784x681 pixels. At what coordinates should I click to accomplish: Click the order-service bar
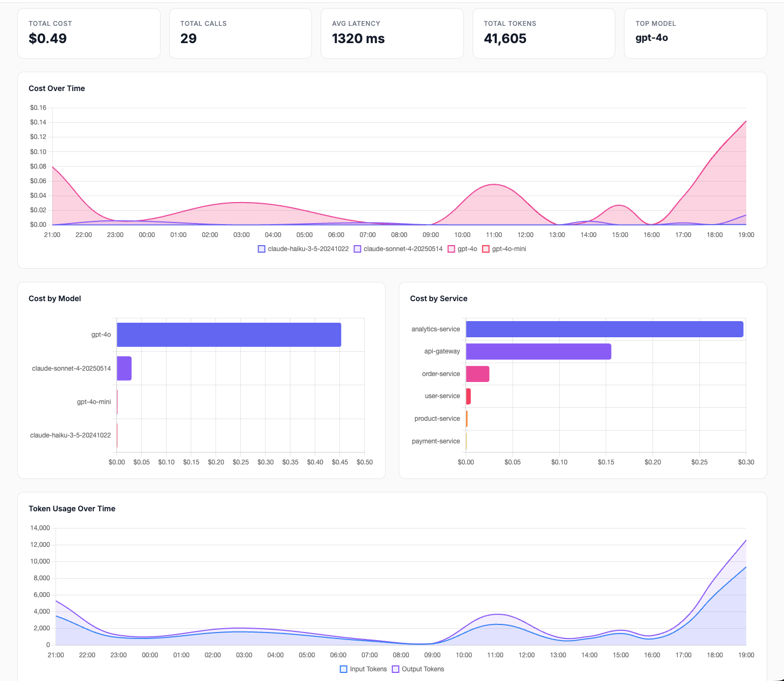click(477, 373)
